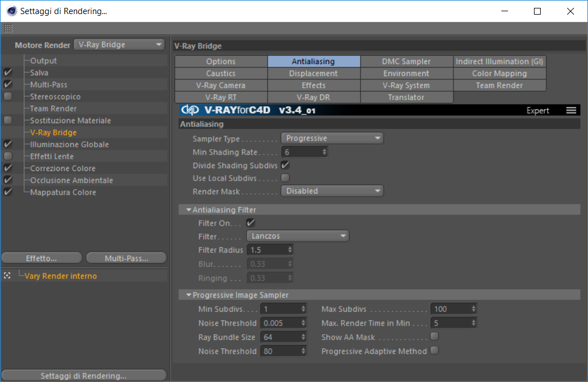Select the Antialiasing tab
Image resolution: width=588 pixels, height=382 pixels.
point(313,61)
